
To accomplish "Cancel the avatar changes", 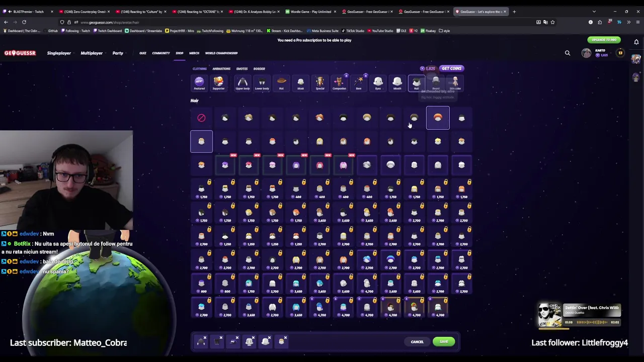I will [x=417, y=342].
